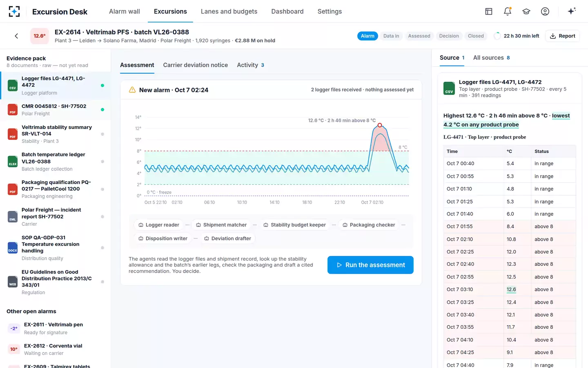Open the Settings tab
Viewport: 588px width, 368px height.
tap(330, 11)
